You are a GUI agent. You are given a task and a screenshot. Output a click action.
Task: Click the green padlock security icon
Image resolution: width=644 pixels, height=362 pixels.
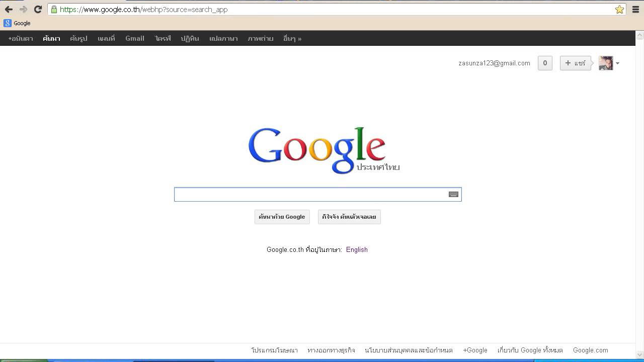click(x=54, y=9)
